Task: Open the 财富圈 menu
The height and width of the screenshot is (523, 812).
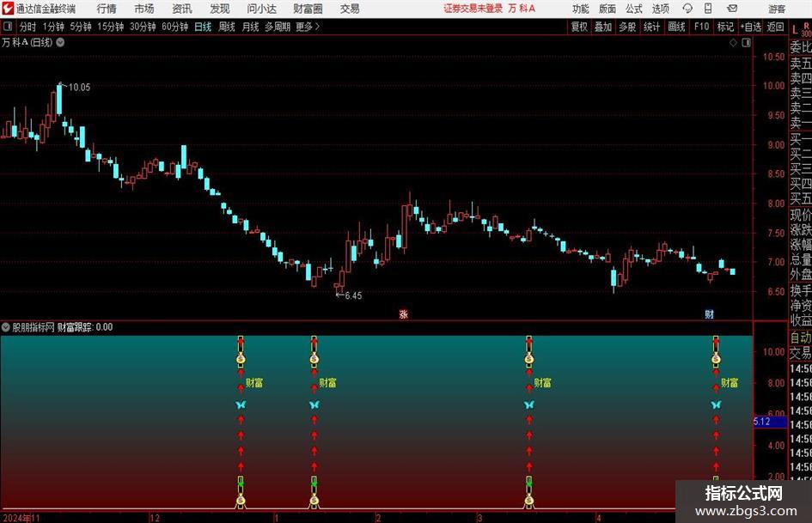Action: (x=308, y=9)
